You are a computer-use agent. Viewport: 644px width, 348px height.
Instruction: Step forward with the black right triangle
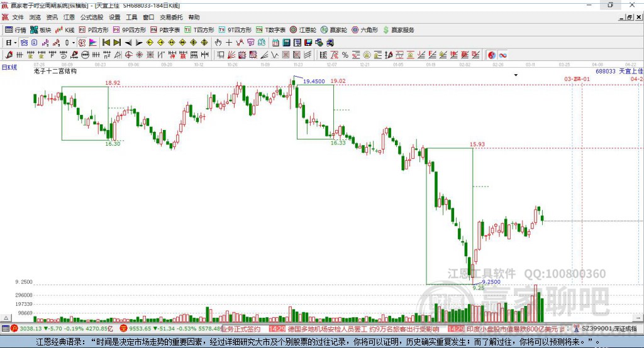coord(139,43)
